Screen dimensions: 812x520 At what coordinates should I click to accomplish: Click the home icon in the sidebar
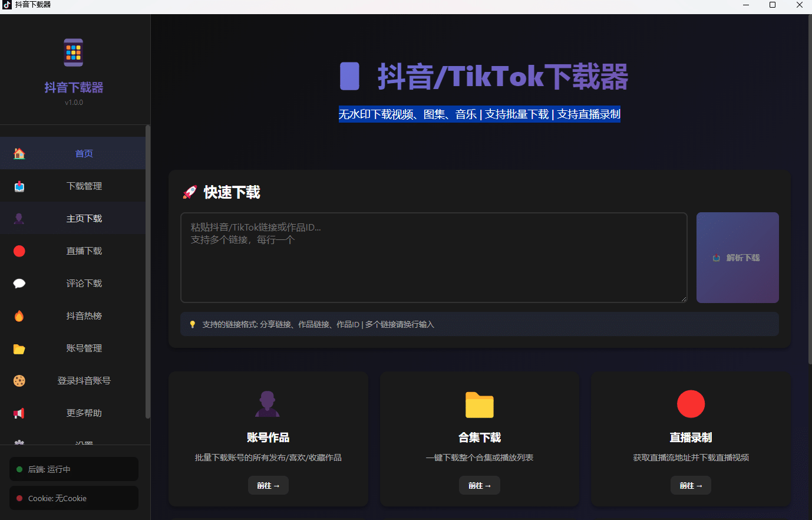tap(19, 153)
